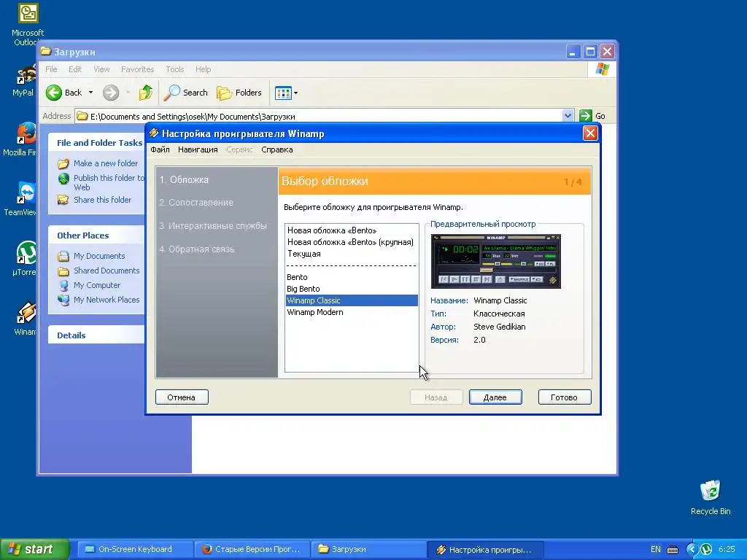747x560 pixels.
Task: Click the Winamp skin preview thumbnail
Action: tap(495, 262)
